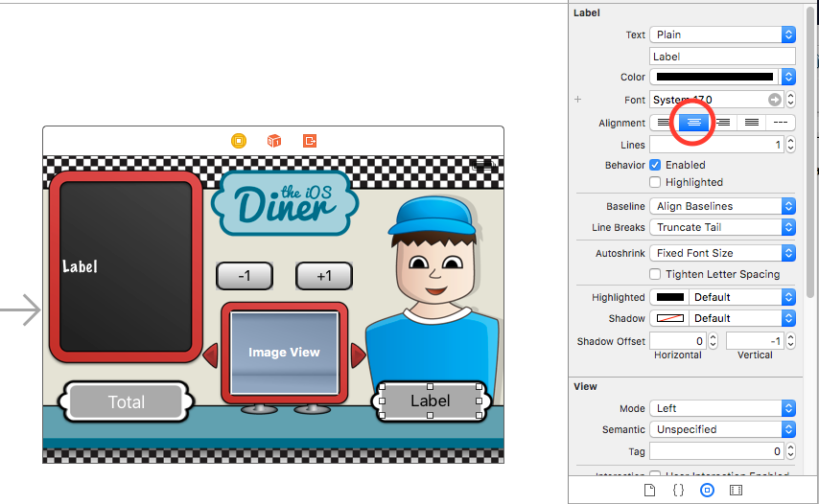Show the Code Snippet library
This screenshot has height=504, width=819.
click(x=678, y=490)
